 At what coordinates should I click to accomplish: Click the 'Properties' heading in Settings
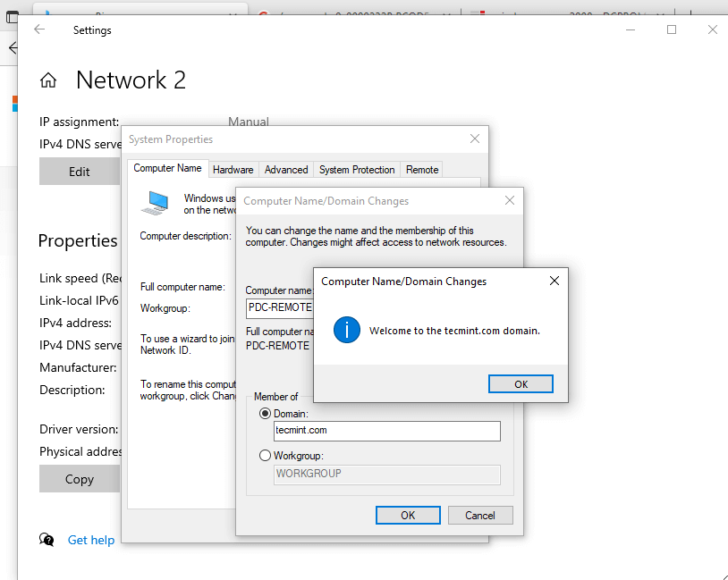tap(78, 240)
